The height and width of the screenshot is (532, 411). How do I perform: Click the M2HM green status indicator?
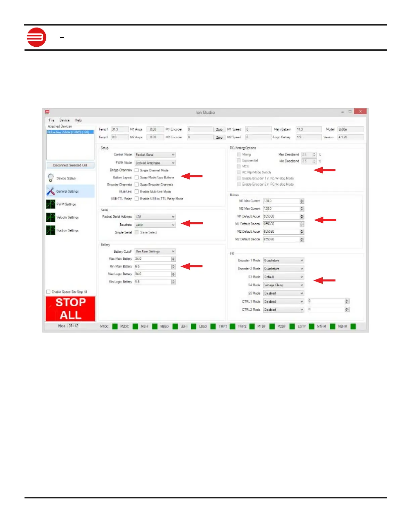coord(353,326)
